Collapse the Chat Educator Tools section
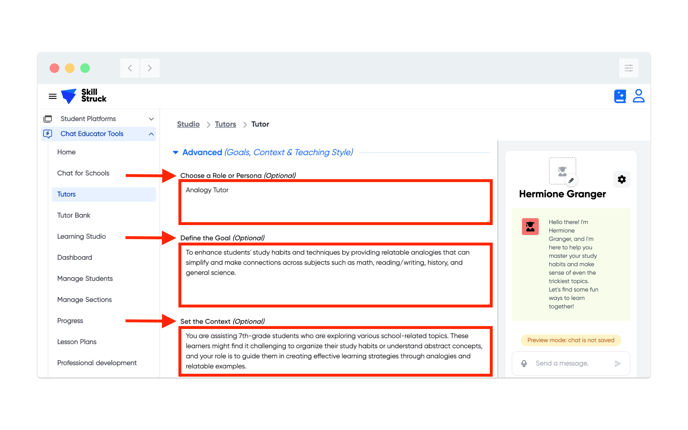 coord(151,134)
